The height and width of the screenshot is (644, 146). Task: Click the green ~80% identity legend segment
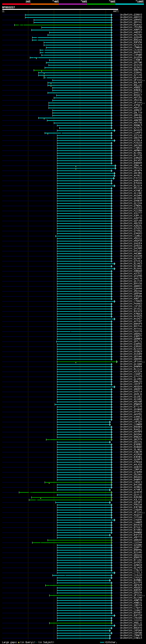101,4
